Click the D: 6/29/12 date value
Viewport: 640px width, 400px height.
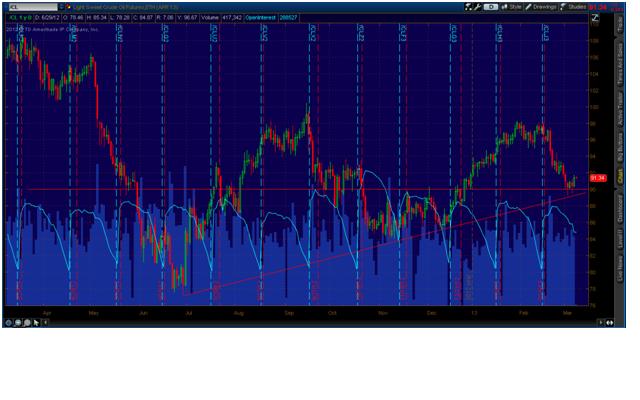tap(48, 18)
